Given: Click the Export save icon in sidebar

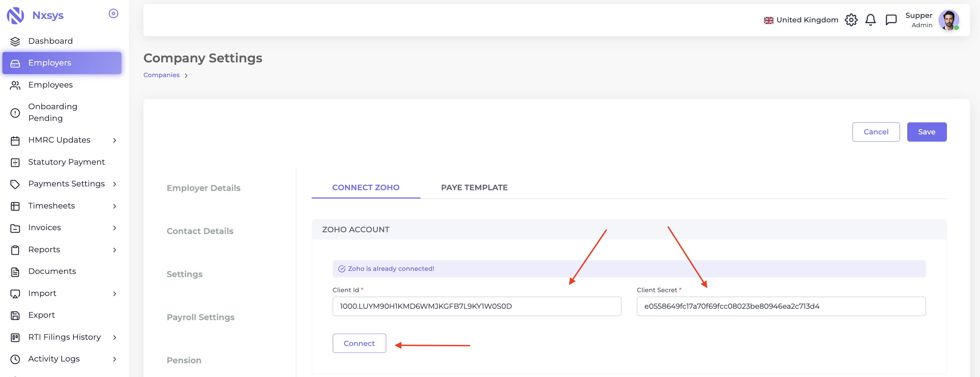Looking at the screenshot, I should pyautogui.click(x=15, y=315).
